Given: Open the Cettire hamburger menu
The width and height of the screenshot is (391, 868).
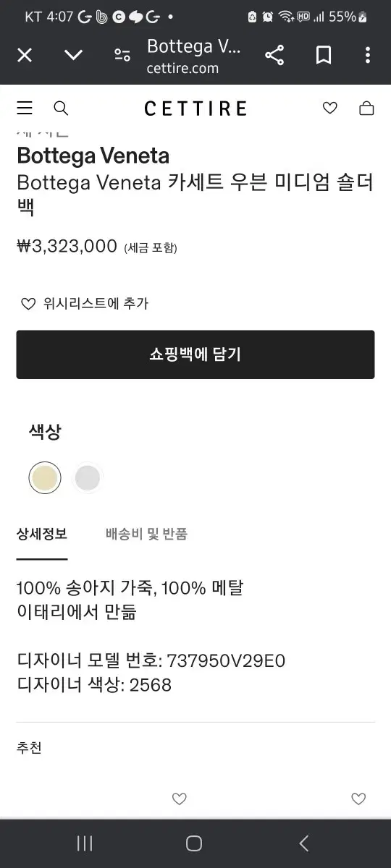Looking at the screenshot, I should tap(25, 109).
